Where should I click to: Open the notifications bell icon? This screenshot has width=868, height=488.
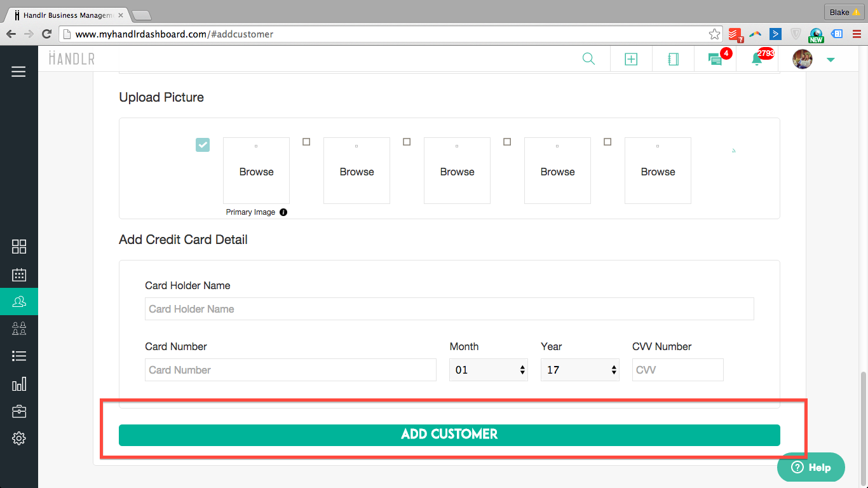point(756,59)
